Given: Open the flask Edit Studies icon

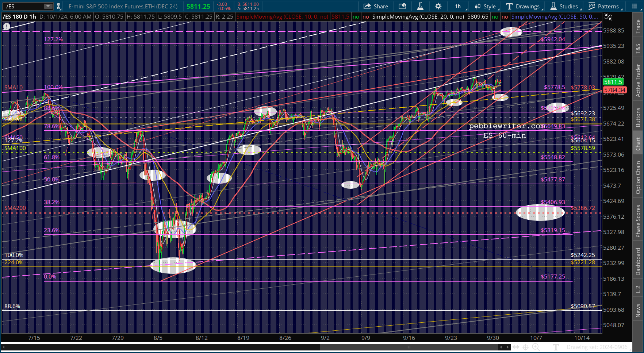Looking at the screenshot, I should [x=420, y=6].
